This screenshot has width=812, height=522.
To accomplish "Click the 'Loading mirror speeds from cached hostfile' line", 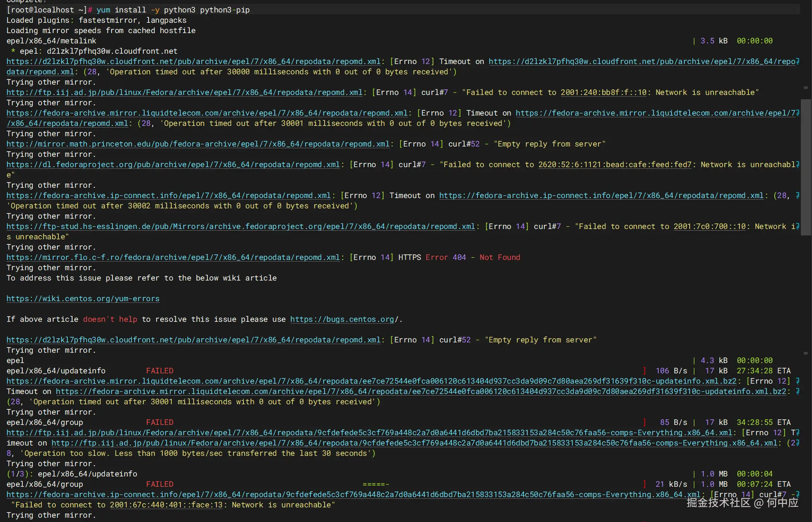I will click(x=101, y=31).
